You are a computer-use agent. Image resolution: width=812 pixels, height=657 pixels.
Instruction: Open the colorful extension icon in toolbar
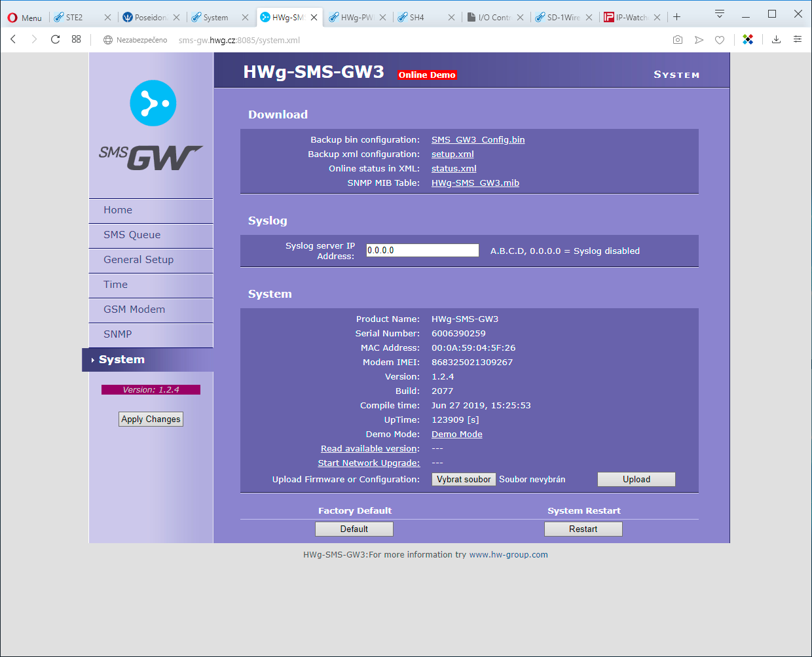pos(748,40)
